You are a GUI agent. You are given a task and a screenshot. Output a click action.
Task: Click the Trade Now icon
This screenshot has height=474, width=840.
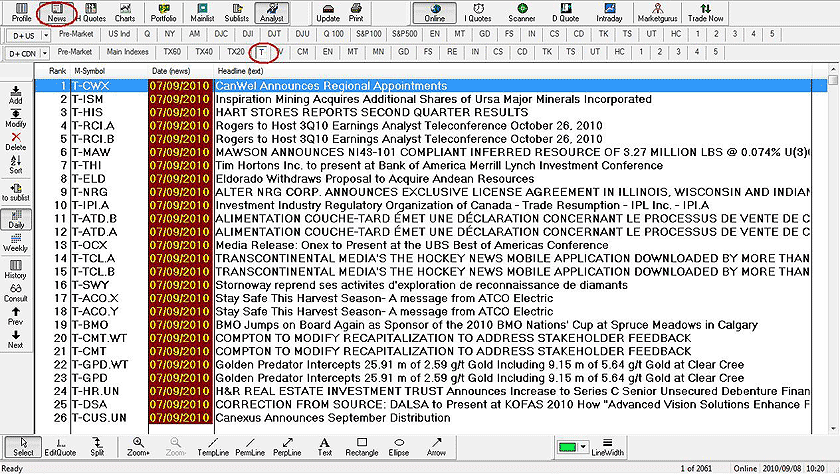tap(706, 13)
